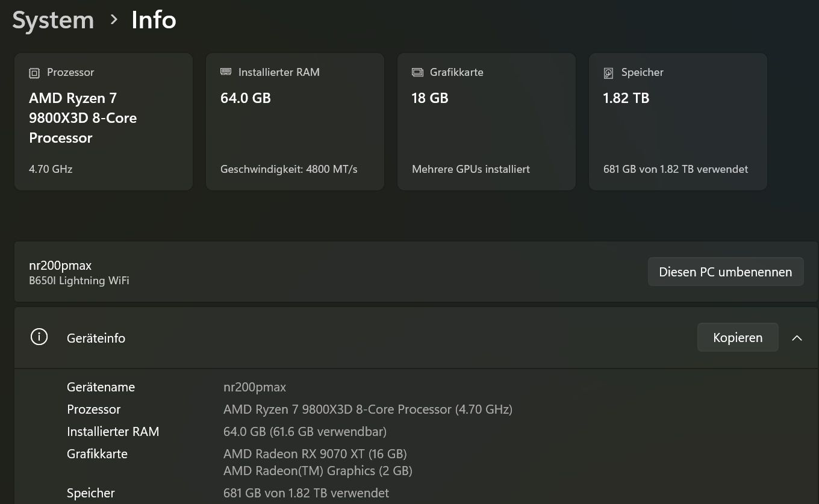
Task: Click 'AMD Radeon(TM) Graphics (2 GB)' value
Action: 318,471
